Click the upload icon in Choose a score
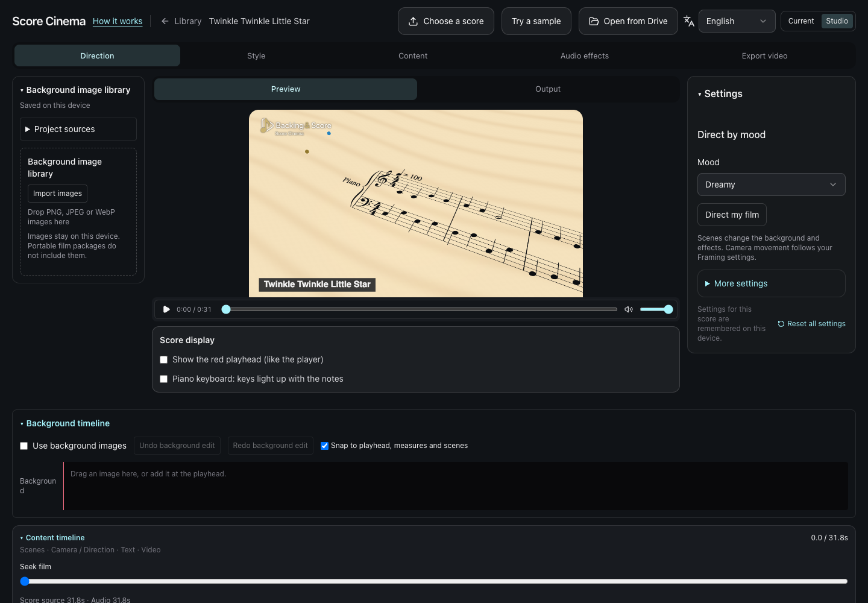868x603 pixels. click(413, 21)
